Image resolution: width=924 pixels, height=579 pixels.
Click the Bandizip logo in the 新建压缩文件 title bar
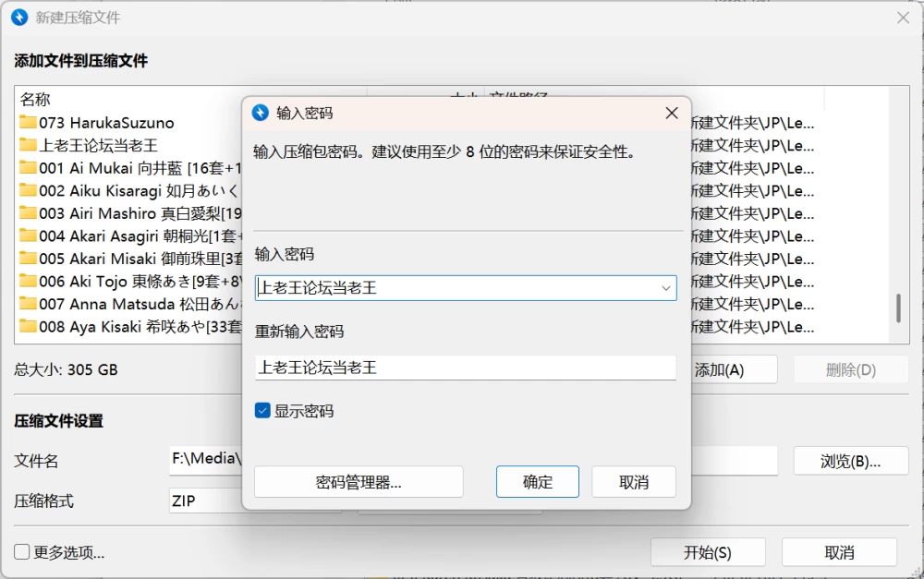(x=19, y=17)
